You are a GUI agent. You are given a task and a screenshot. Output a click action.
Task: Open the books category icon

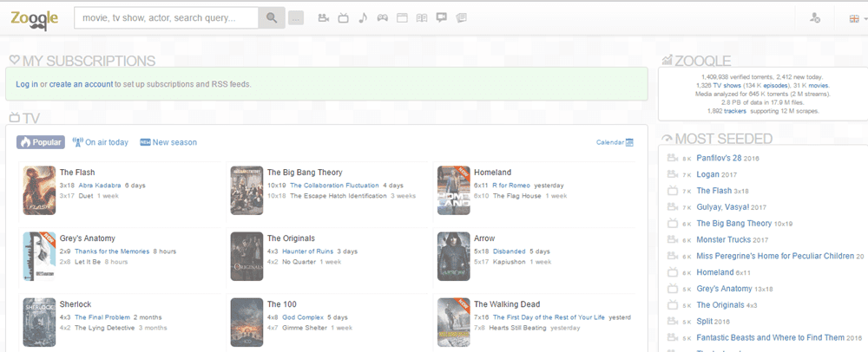422,17
